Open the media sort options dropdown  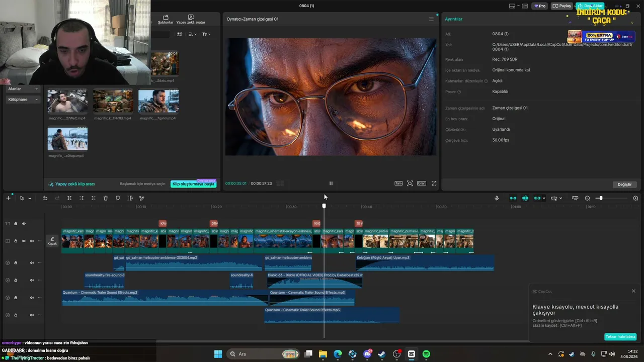click(x=193, y=34)
